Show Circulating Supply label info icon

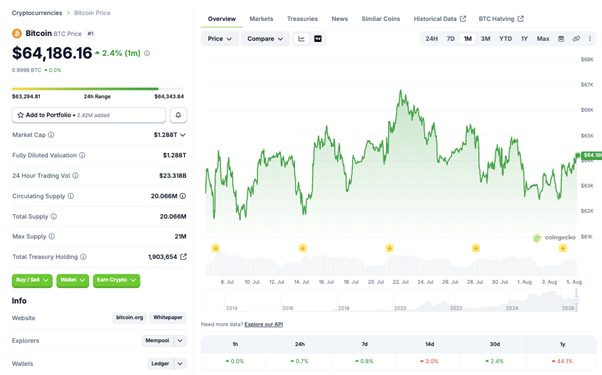pyautogui.click(x=71, y=196)
